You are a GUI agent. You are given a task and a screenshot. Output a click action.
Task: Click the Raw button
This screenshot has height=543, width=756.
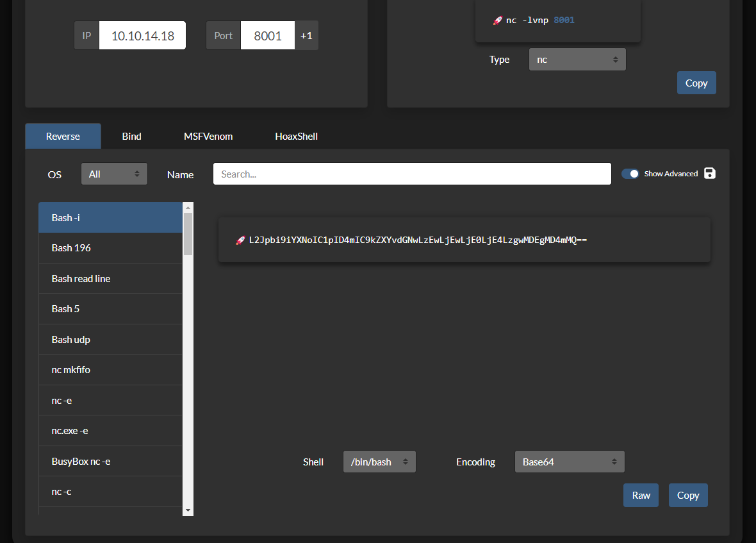pos(641,496)
